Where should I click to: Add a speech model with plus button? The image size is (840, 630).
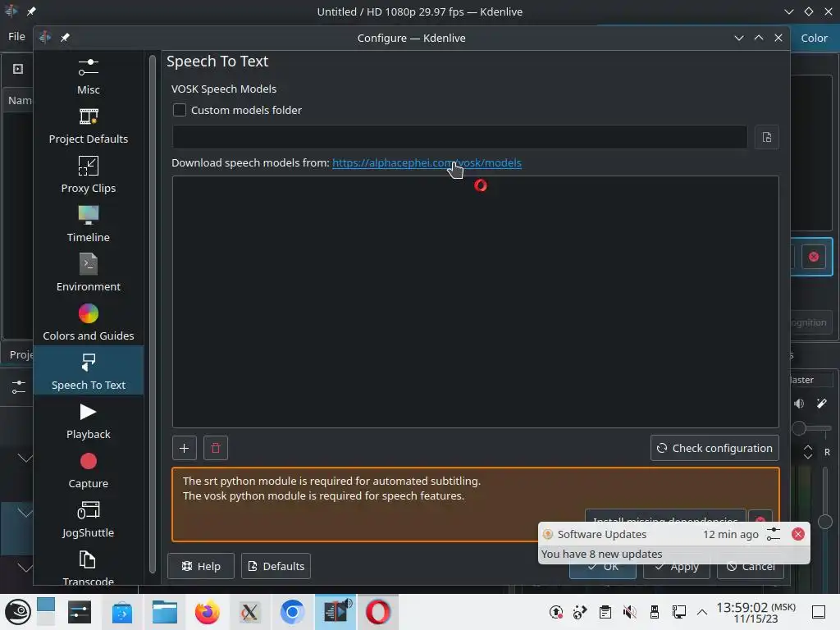(185, 448)
